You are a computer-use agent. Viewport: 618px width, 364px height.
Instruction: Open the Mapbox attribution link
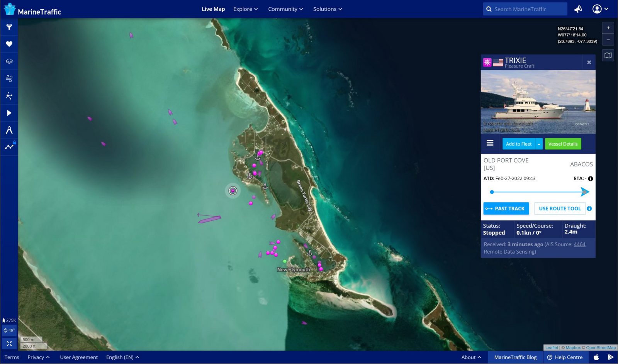573,347
